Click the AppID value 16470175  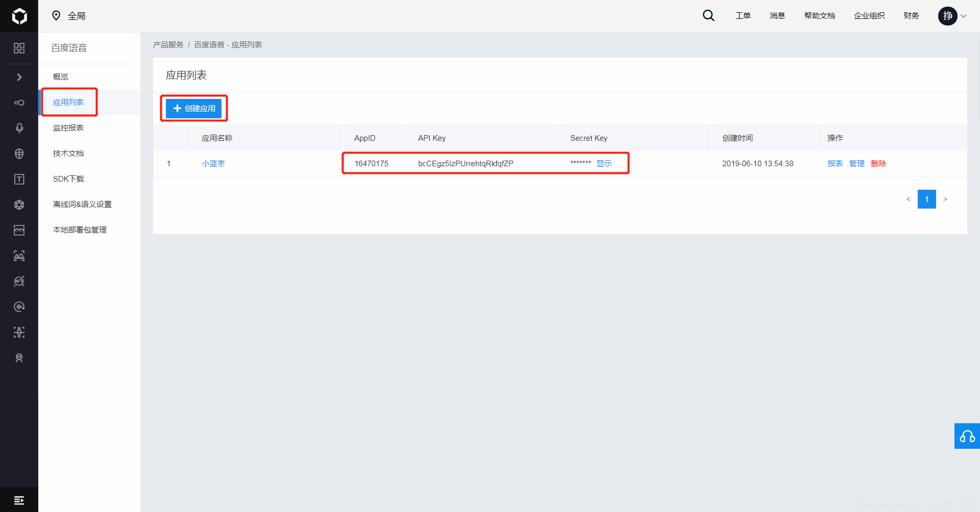(x=372, y=164)
